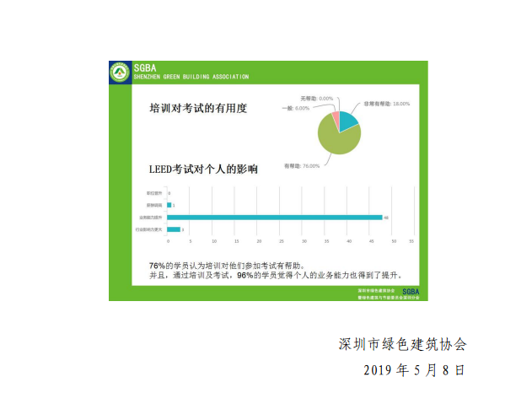Click the SGBA footer logo at slide bottom-right

(411, 291)
